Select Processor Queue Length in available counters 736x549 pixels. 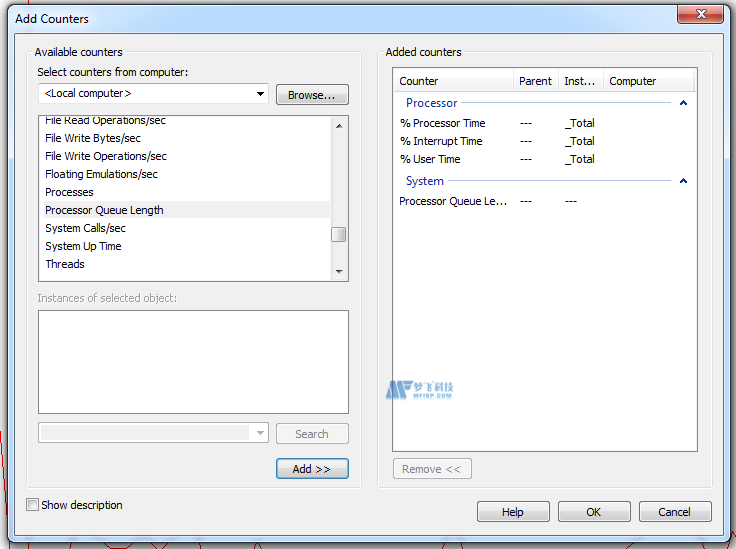[104, 210]
